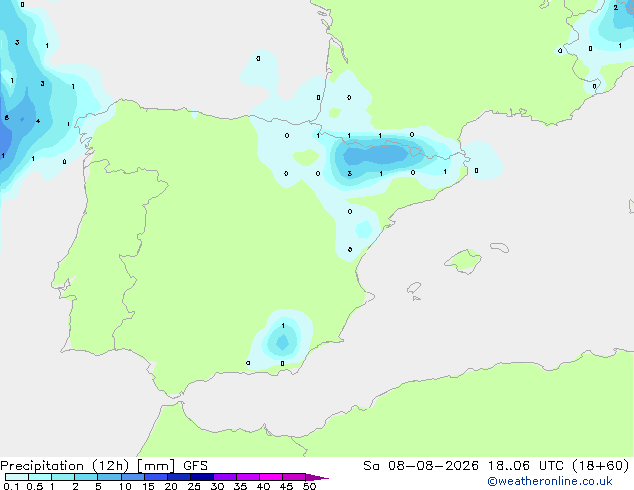Select the 1–2 mm legend color swatch
The height and width of the screenshot is (490, 634).
63,477
